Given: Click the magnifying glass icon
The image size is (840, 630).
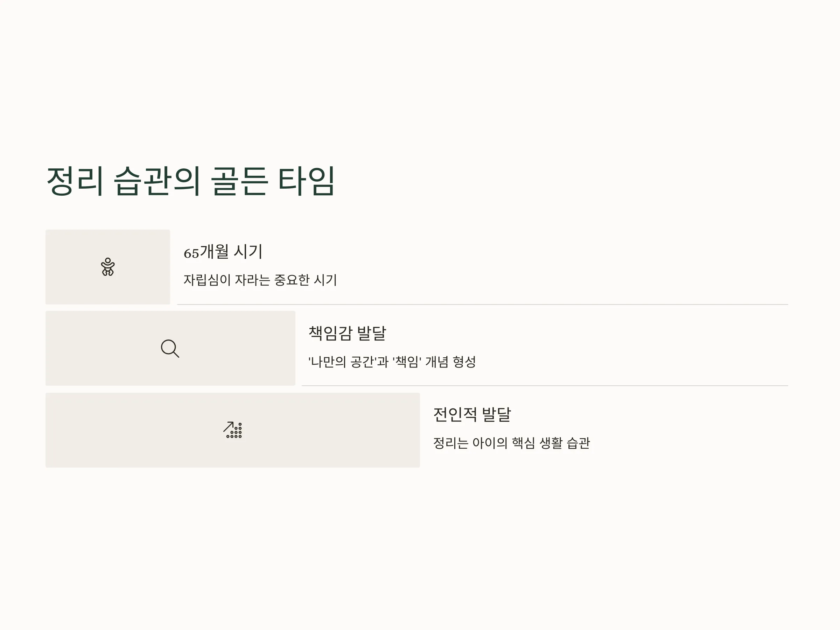Looking at the screenshot, I should pos(170,349).
